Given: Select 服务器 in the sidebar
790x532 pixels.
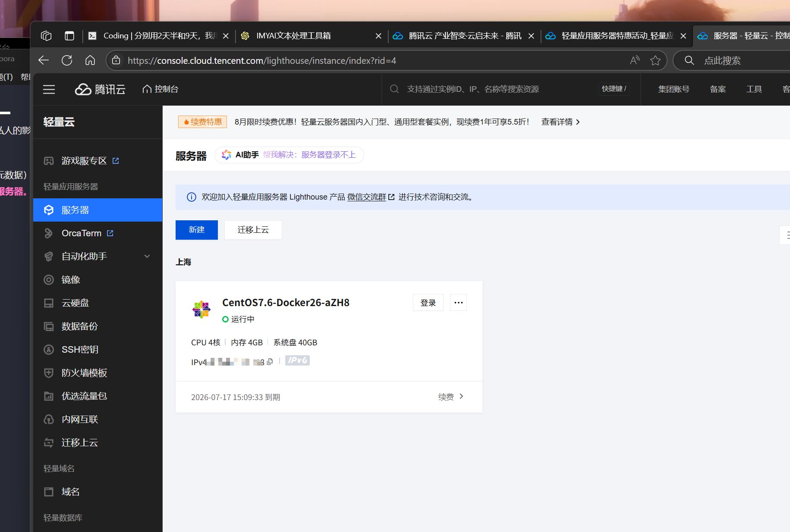Looking at the screenshot, I should [98, 210].
